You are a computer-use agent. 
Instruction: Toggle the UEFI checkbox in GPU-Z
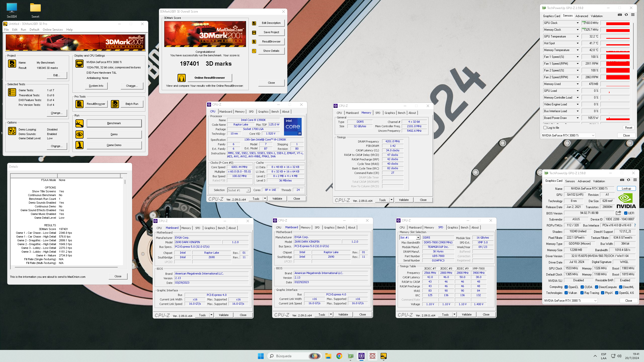coord(626,213)
